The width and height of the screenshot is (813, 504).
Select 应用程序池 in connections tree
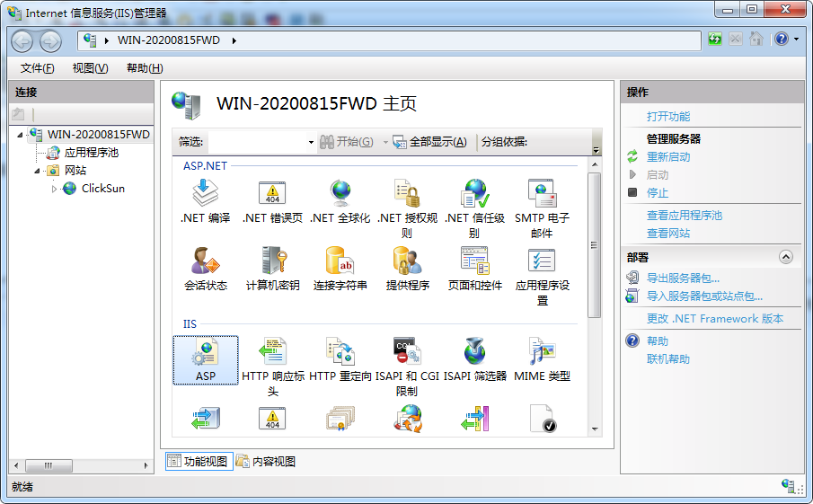pos(92,153)
